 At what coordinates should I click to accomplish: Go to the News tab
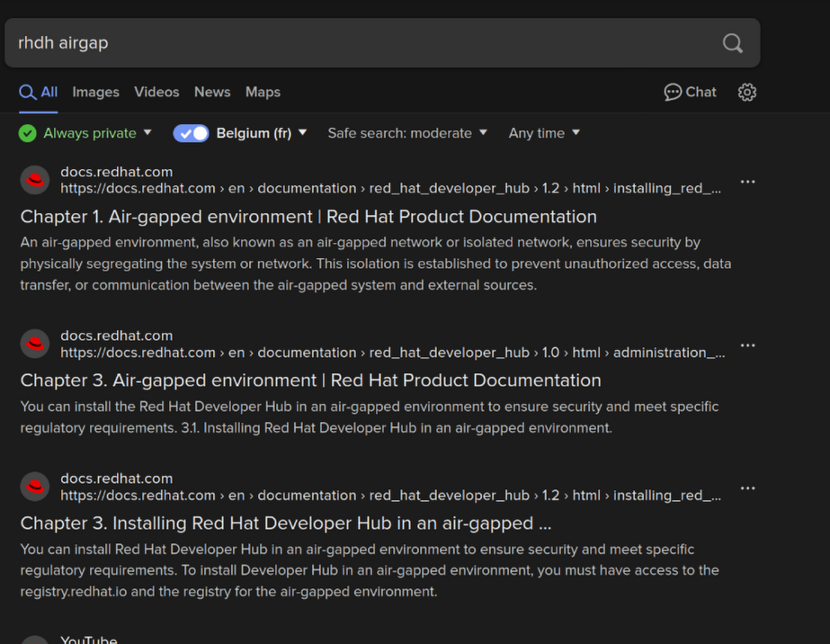point(212,92)
